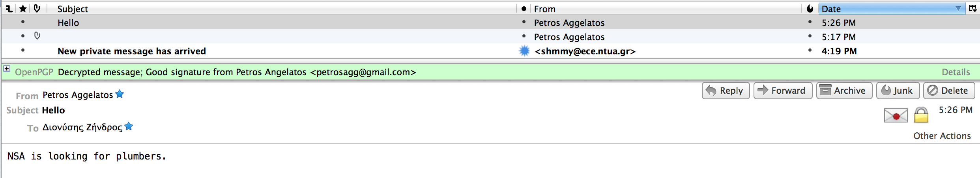Image resolution: width=980 pixels, height=178 pixels.
Task: Expand the OpenPGP status bar plus box
Action: 7,69
